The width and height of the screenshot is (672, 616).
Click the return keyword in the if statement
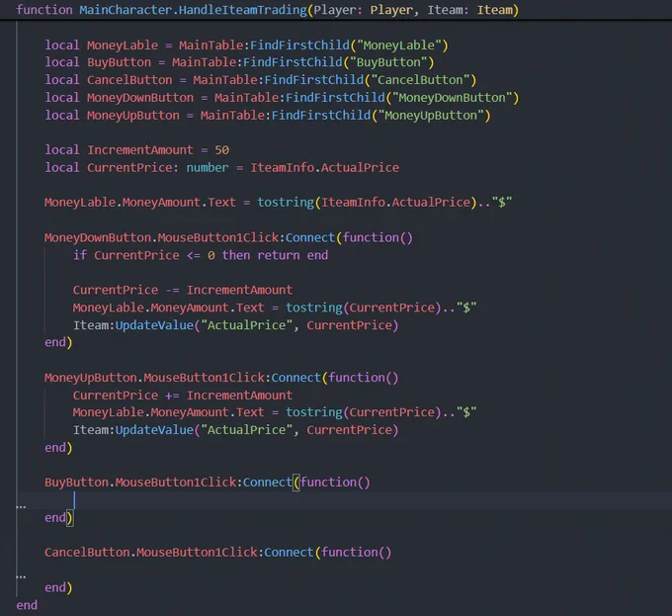tap(279, 255)
